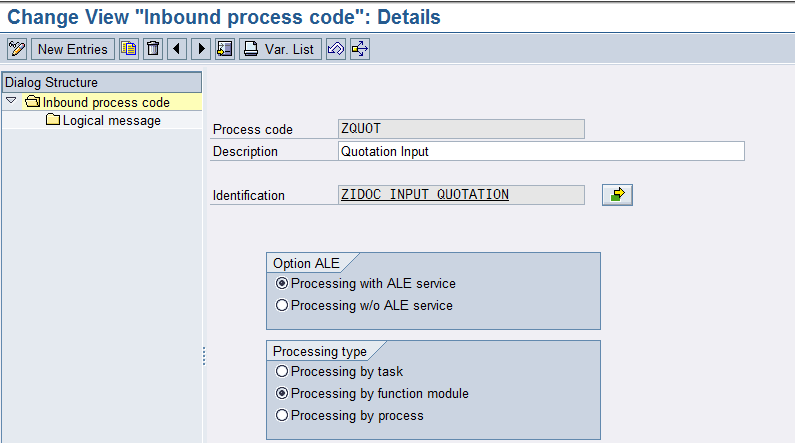Viewport: 795px width, 443px height.
Task: Click the Display/Change toggle pencil icon
Action: 17,49
